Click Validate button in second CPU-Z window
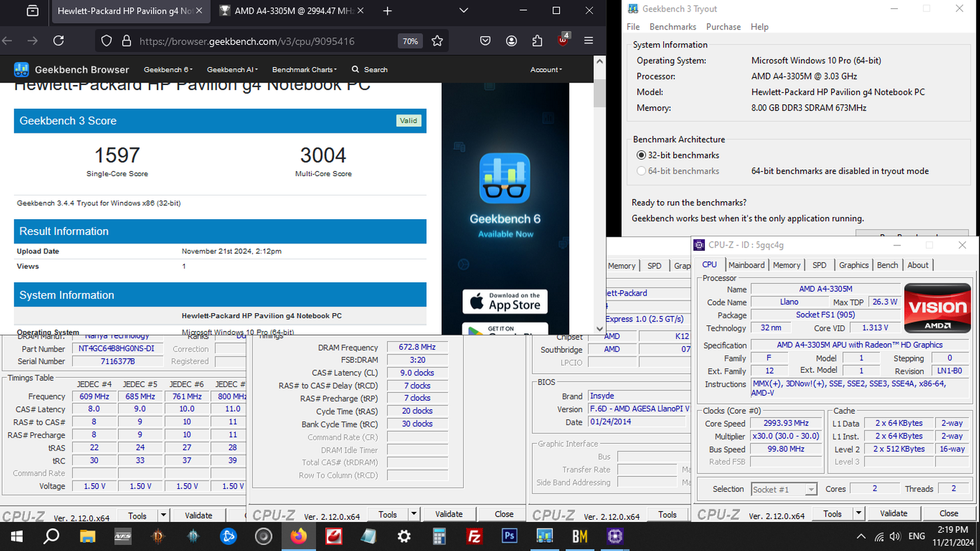The height and width of the screenshot is (551, 980). click(449, 514)
